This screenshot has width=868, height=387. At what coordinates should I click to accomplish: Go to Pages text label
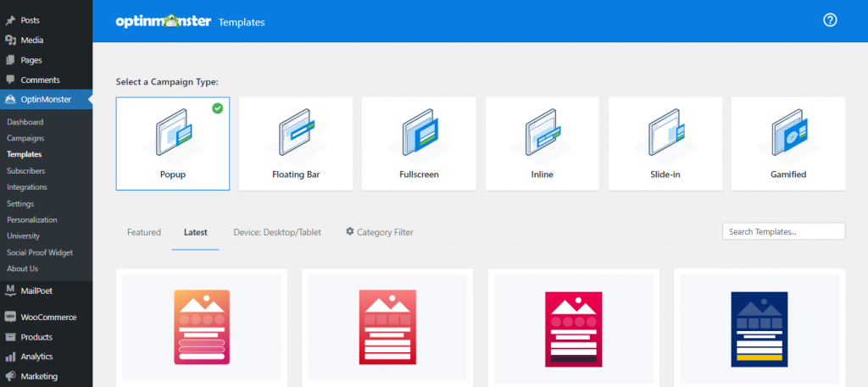click(31, 60)
